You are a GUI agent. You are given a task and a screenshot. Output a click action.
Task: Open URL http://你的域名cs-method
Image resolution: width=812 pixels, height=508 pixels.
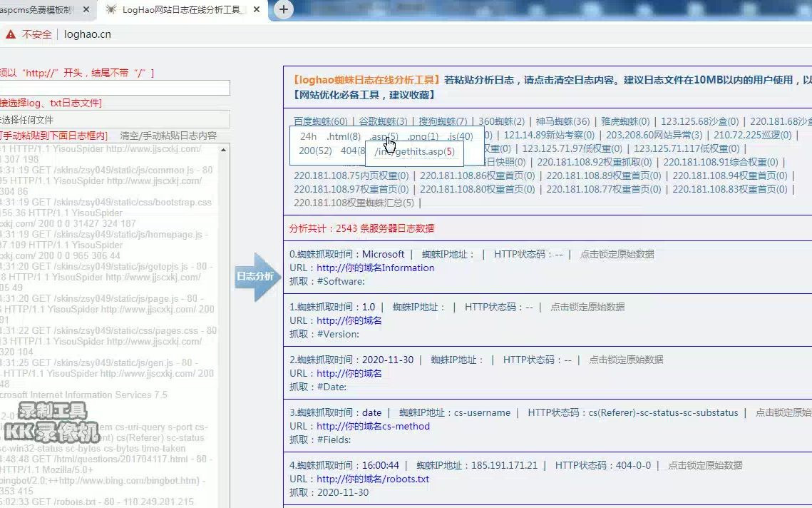(373, 427)
